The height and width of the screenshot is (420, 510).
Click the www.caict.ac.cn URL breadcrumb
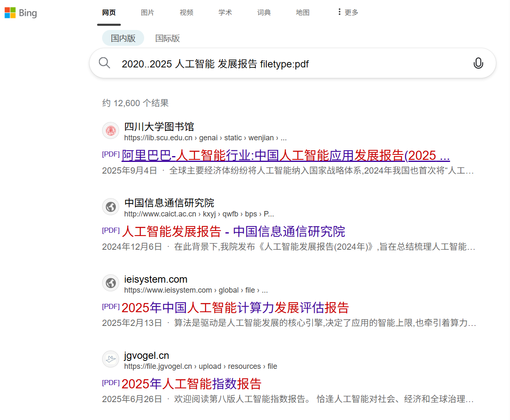coord(199,214)
